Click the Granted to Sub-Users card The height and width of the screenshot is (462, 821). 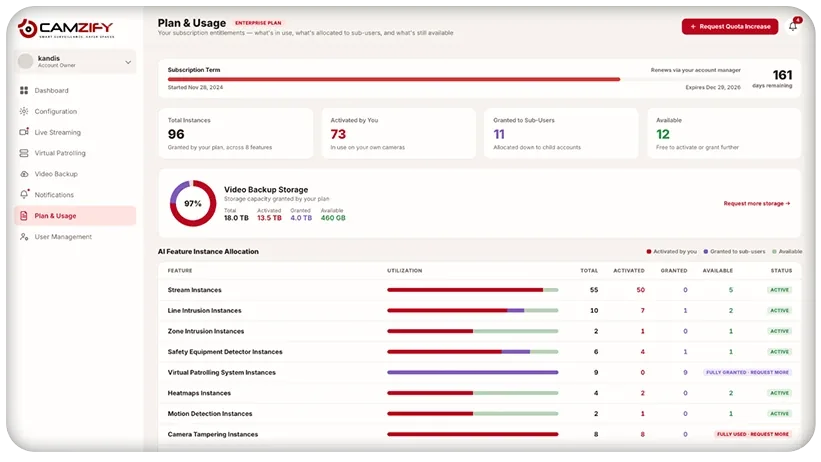tap(561, 134)
